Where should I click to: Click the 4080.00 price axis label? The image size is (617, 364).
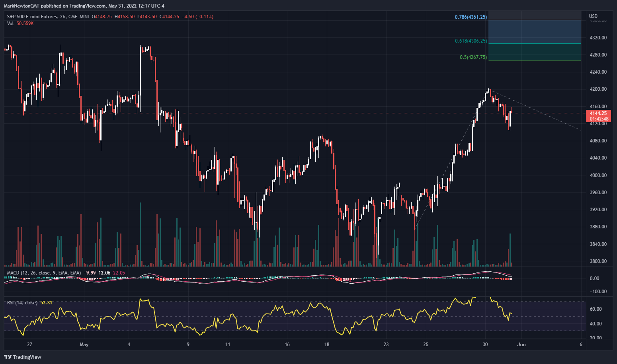pos(599,141)
